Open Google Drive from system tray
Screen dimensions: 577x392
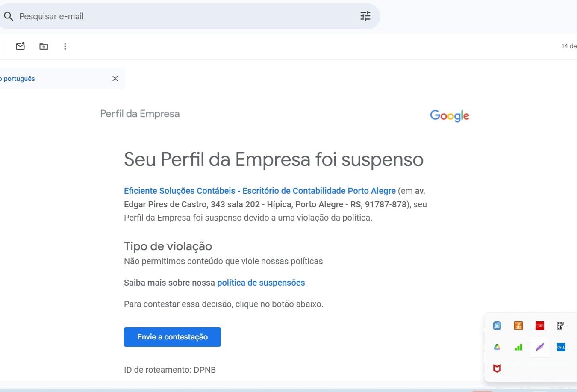(x=497, y=347)
